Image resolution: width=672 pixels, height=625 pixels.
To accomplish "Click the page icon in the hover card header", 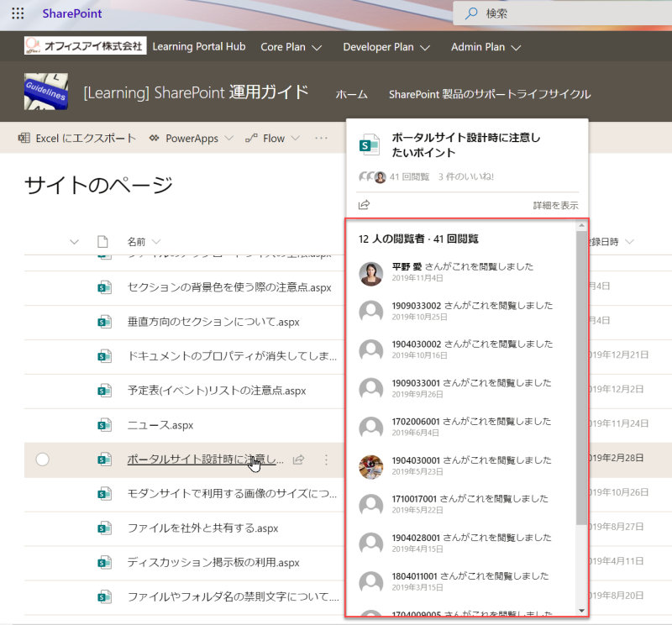I will [369, 144].
